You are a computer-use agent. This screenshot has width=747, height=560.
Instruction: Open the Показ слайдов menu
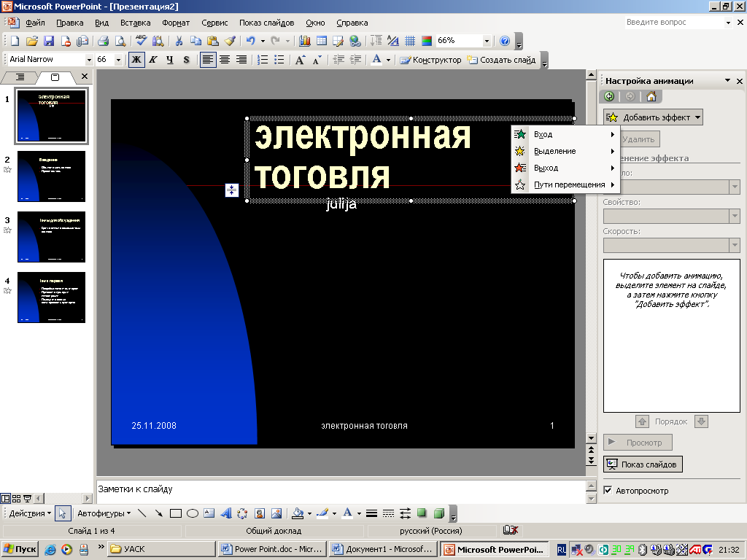tap(267, 23)
